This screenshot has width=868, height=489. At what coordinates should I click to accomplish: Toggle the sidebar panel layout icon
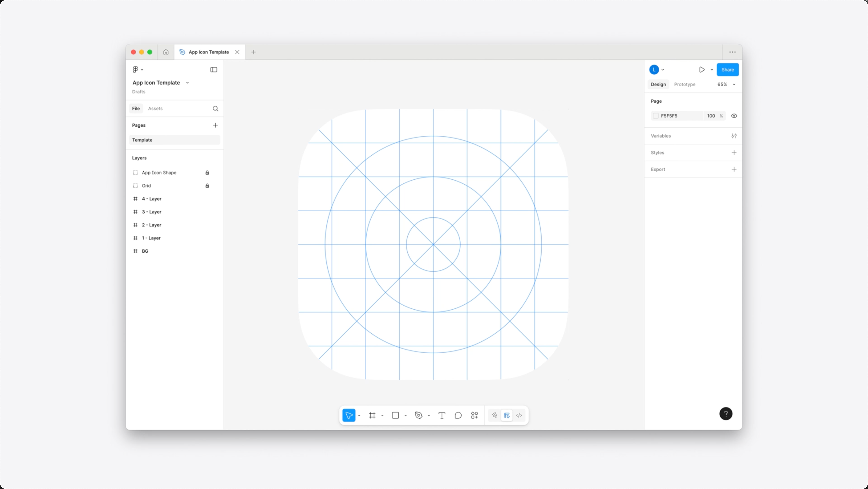[214, 69]
